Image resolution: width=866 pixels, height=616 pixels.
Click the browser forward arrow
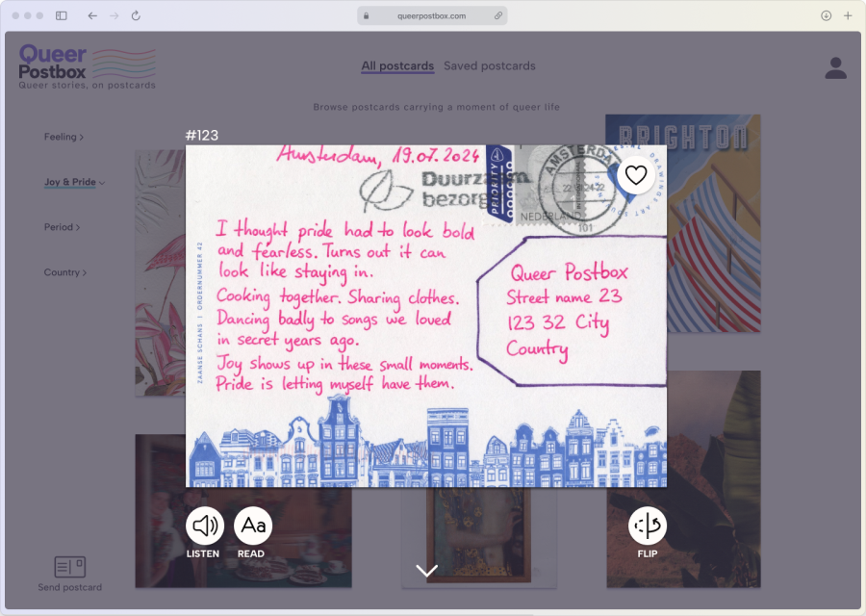click(114, 15)
